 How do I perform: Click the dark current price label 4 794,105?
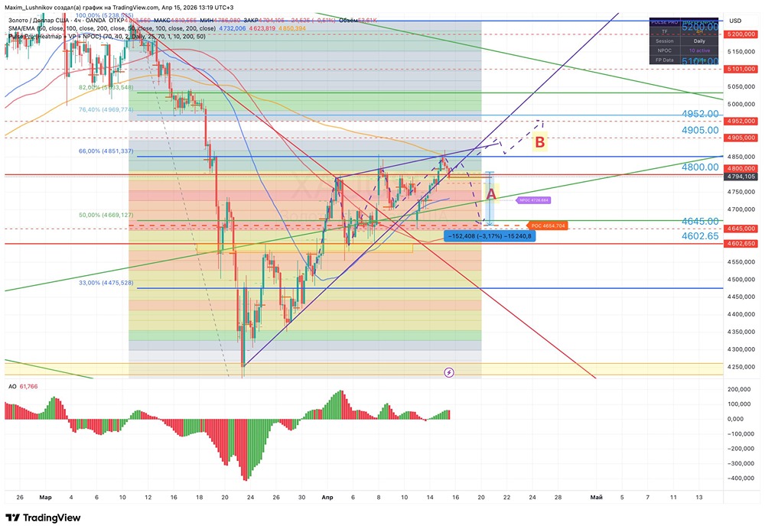[741, 176]
